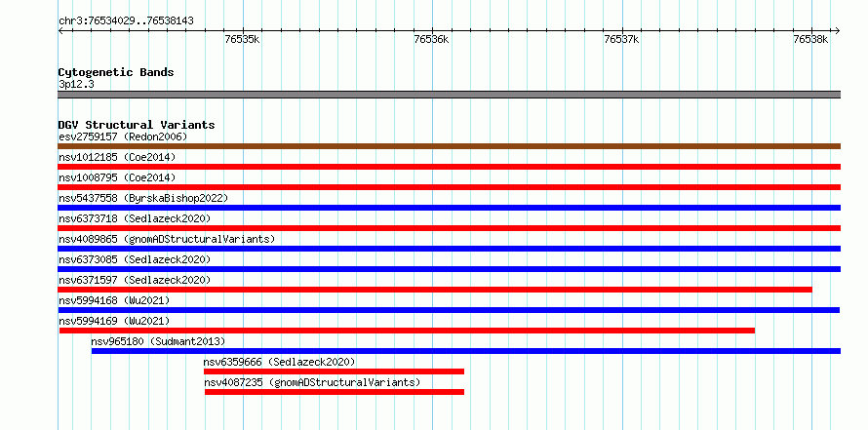This screenshot has height=430, width=868.
Task: Click the red nsv4087235 variant bar
Action: click(x=335, y=392)
